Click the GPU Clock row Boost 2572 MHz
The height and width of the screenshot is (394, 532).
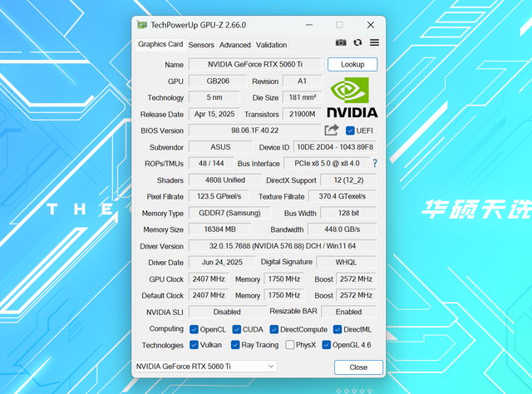tap(357, 278)
